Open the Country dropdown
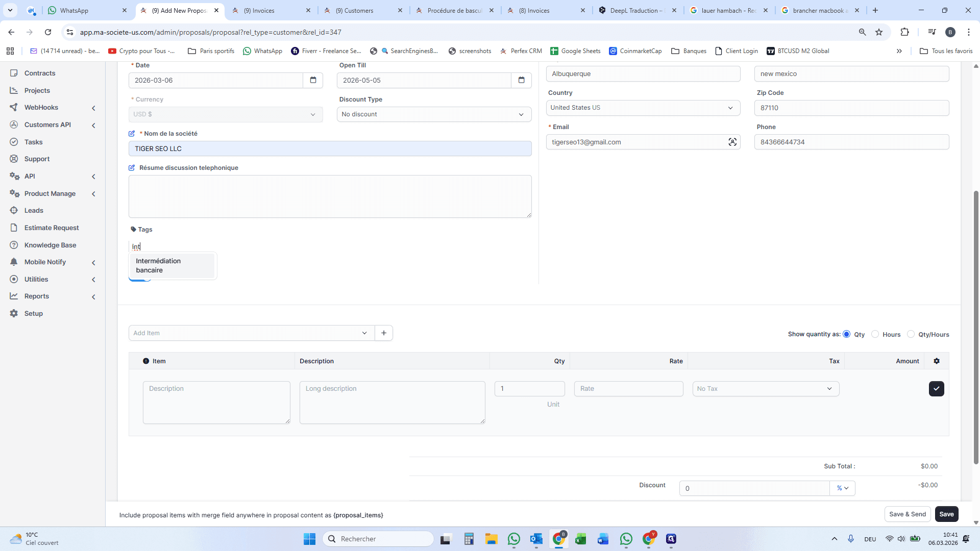 (643, 108)
